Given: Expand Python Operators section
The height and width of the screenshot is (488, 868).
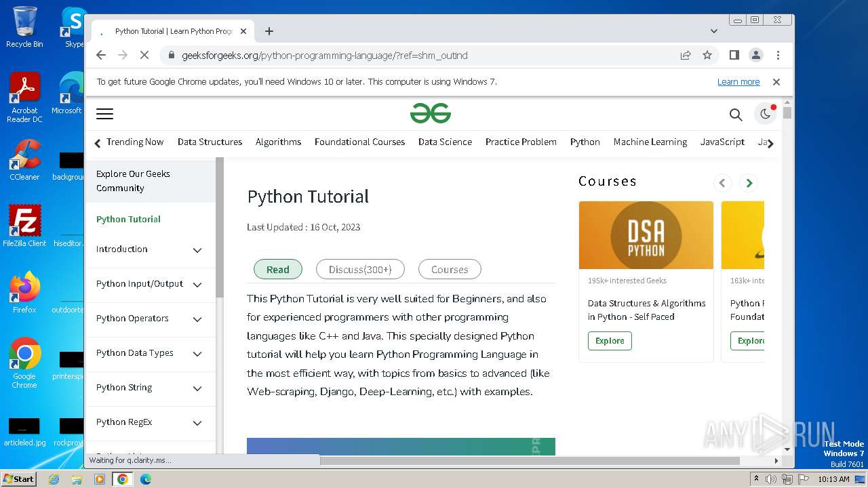Looking at the screenshot, I should click(197, 319).
